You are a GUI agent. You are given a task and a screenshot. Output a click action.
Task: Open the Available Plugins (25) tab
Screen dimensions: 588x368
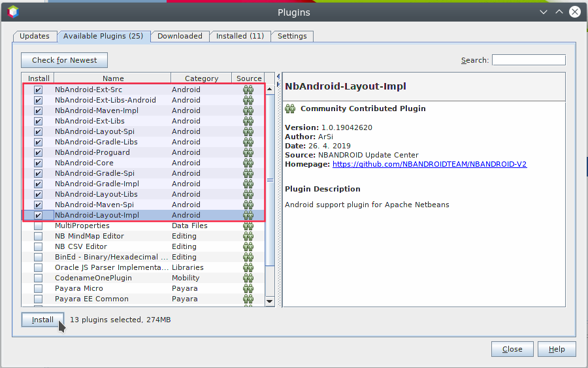[x=103, y=36]
